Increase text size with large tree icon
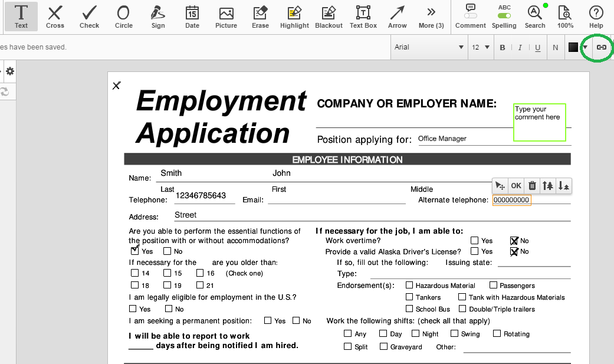 pyautogui.click(x=547, y=186)
